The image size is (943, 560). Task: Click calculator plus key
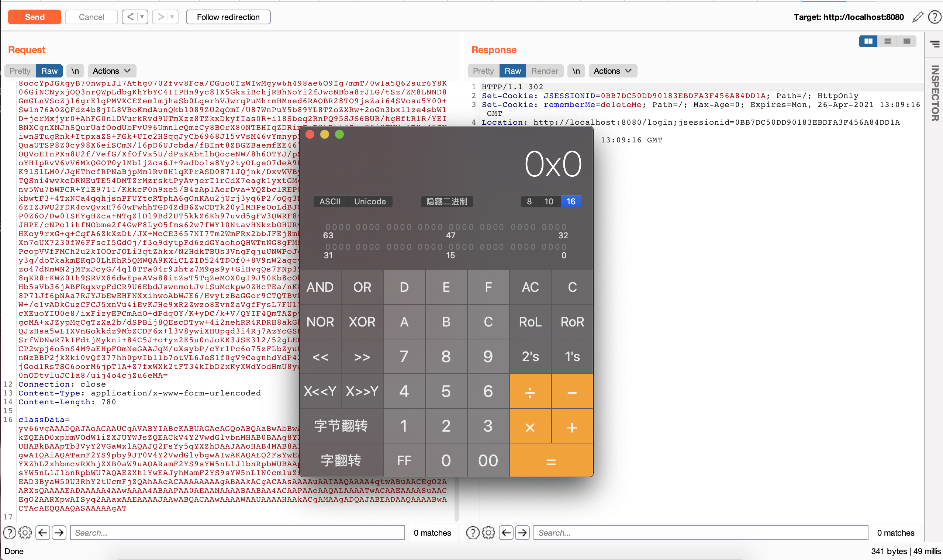coord(572,426)
